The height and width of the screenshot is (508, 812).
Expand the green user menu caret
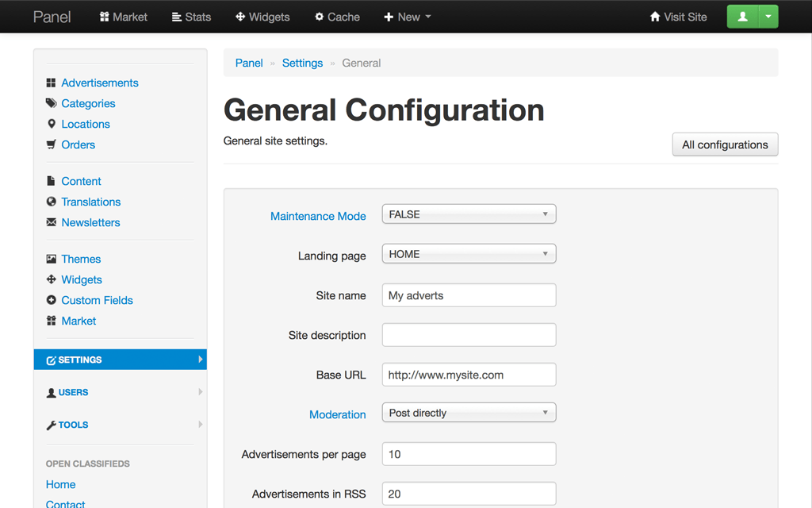click(768, 17)
